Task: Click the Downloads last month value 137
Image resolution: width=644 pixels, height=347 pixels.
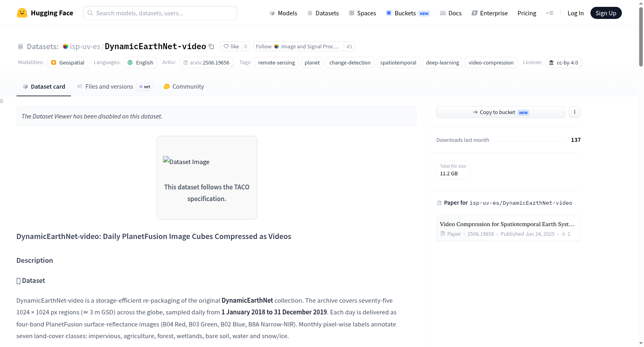Action: tap(576, 140)
